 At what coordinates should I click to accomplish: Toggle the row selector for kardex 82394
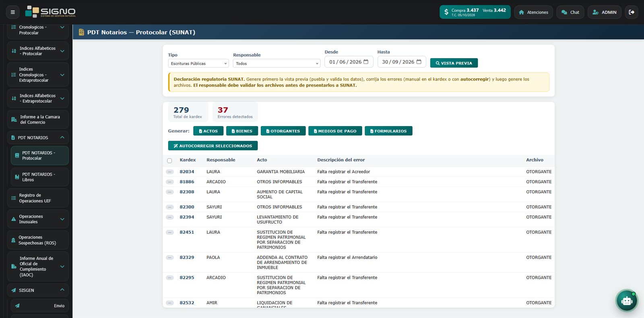pyautogui.click(x=170, y=217)
